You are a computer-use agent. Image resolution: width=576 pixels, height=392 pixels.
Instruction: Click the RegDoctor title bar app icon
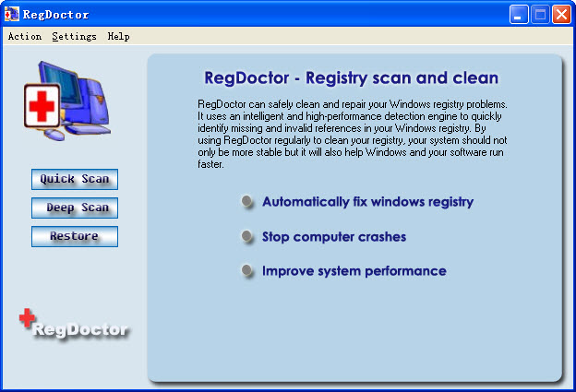point(12,14)
